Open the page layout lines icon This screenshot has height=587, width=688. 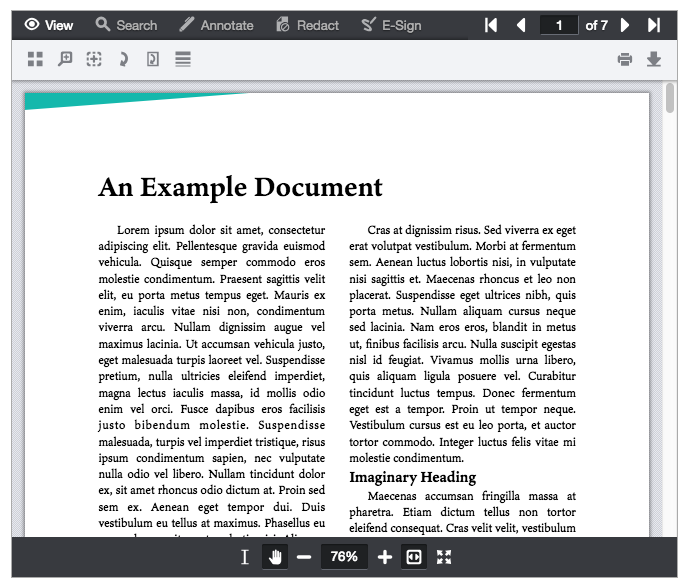click(x=183, y=60)
